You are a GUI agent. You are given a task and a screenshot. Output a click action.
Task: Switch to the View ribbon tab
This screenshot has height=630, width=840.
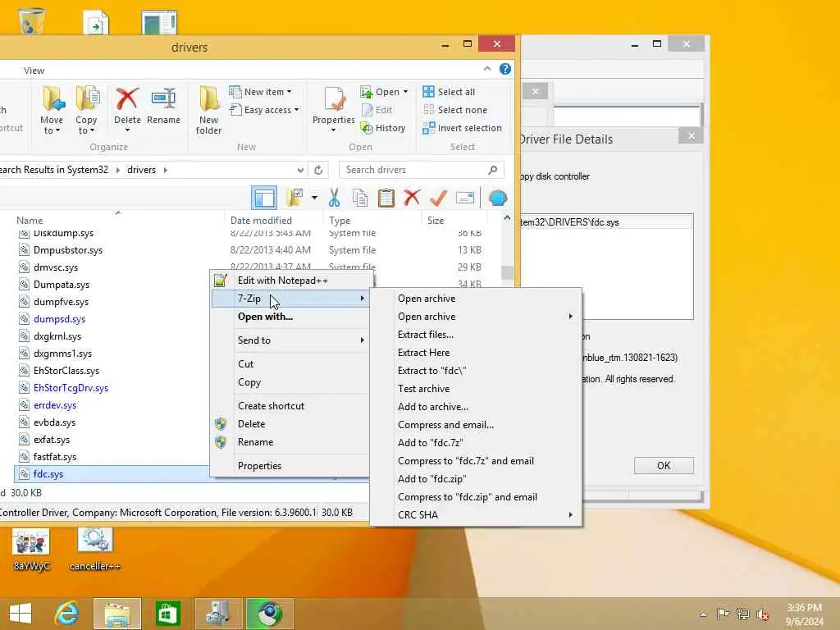(x=34, y=71)
